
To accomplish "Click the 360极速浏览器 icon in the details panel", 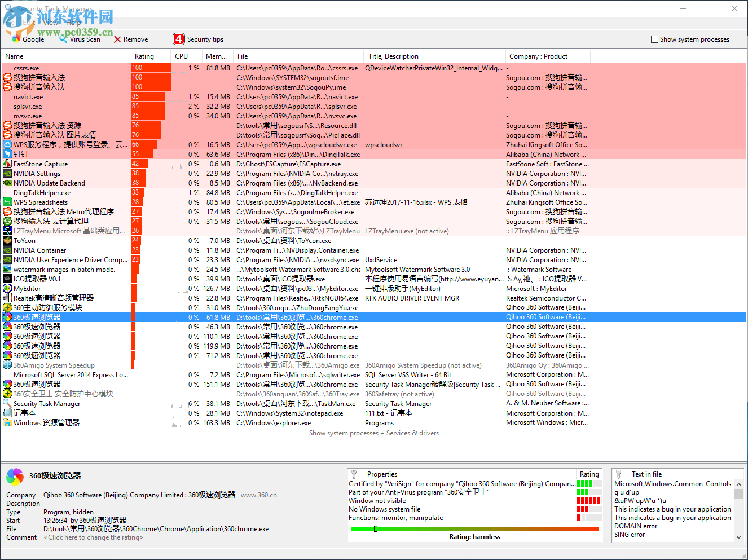I will [14, 477].
